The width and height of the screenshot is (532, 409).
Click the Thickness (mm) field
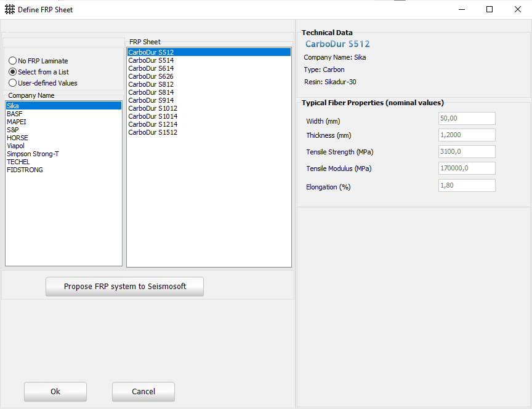tap(467, 135)
